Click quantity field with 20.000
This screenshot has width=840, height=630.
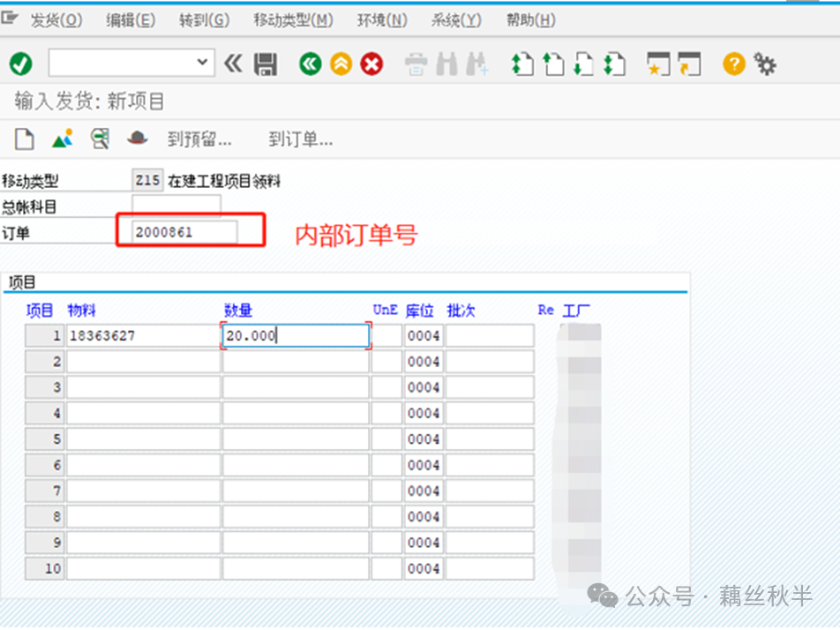[296, 336]
